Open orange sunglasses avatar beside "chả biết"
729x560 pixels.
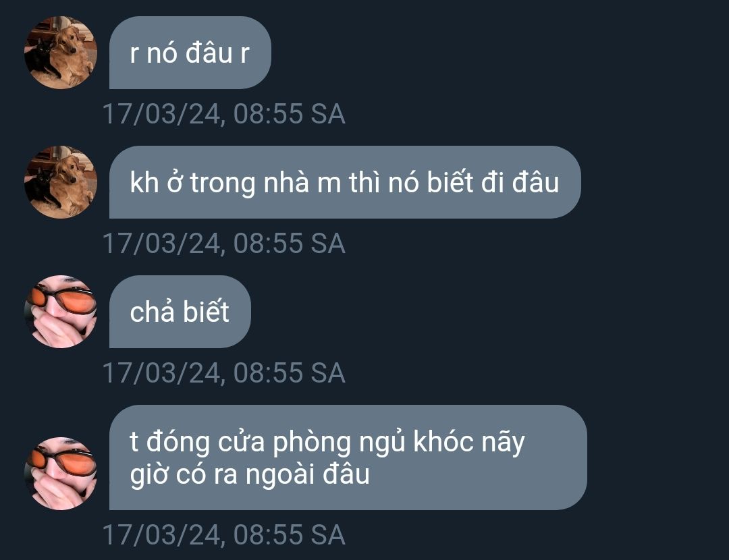click(x=61, y=312)
